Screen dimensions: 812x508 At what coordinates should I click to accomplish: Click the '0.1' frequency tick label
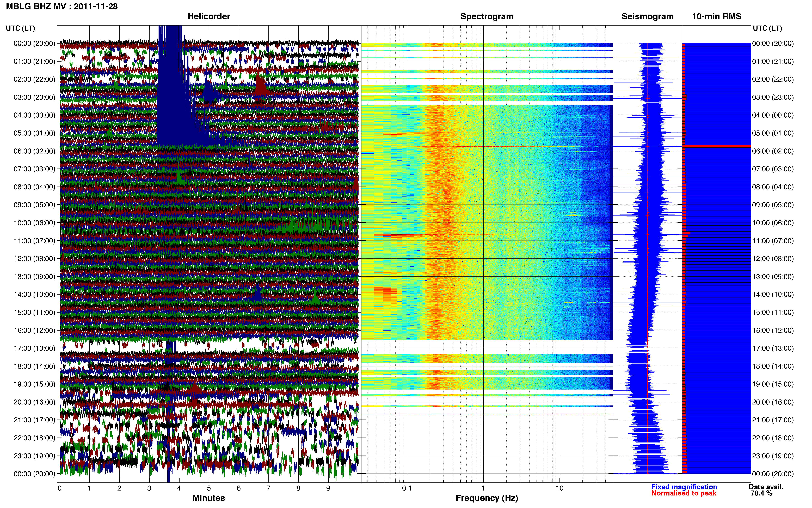tap(407, 488)
